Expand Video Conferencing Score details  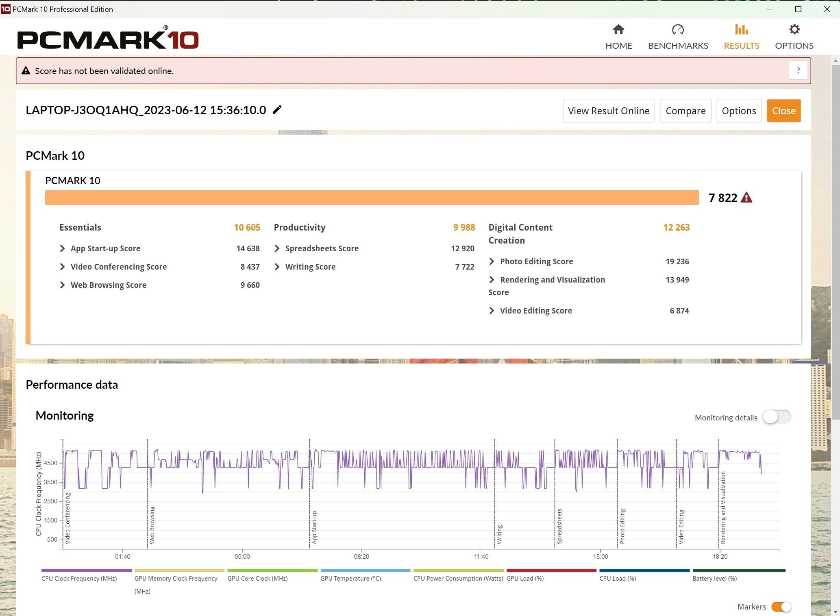[62, 267]
